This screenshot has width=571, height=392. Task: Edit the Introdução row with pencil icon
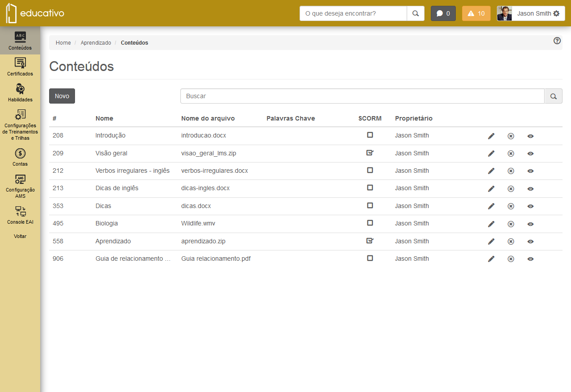491,136
